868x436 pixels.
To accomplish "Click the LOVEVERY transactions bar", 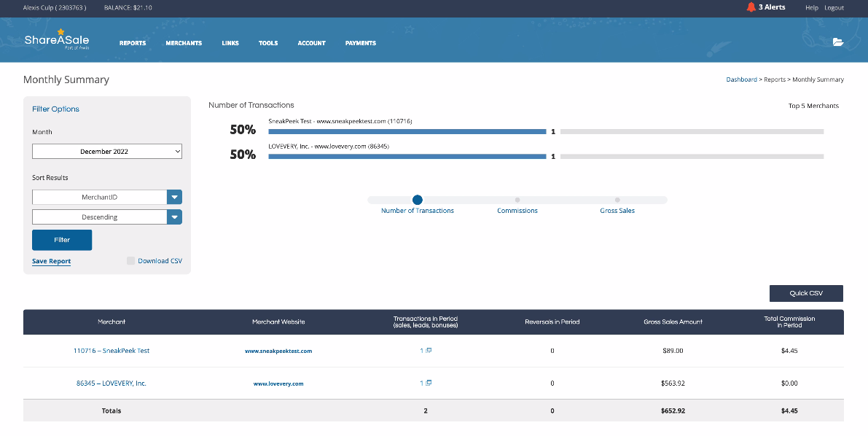I will (x=407, y=157).
